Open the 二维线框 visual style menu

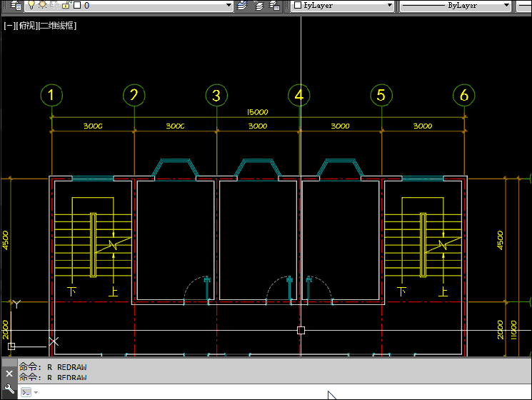[x=56, y=26]
